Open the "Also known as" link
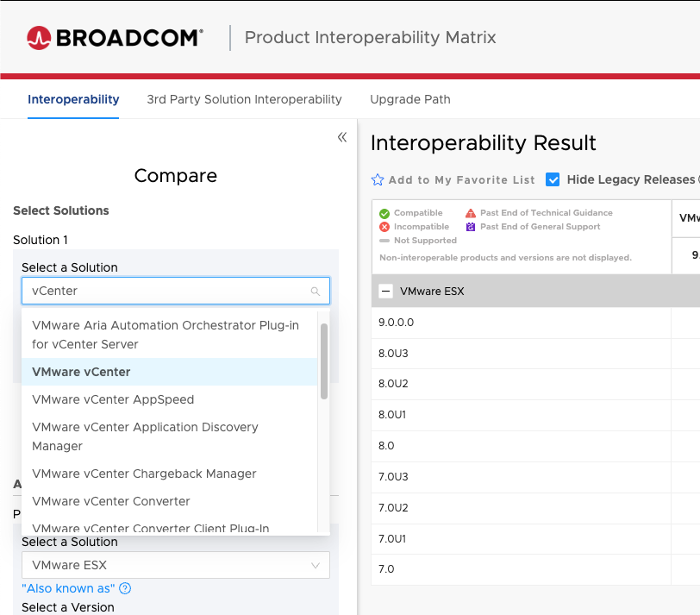The height and width of the screenshot is (615, 700). pyautogui.click(x=68, y=588)
